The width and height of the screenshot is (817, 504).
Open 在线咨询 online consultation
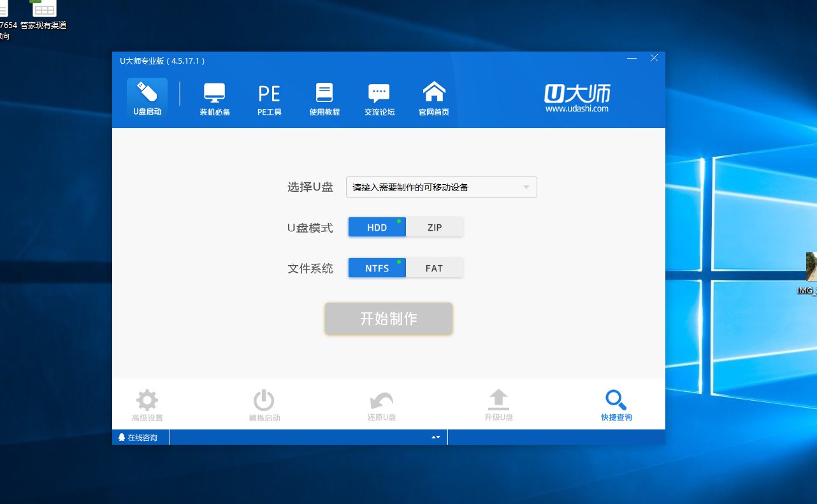[140, 437]
